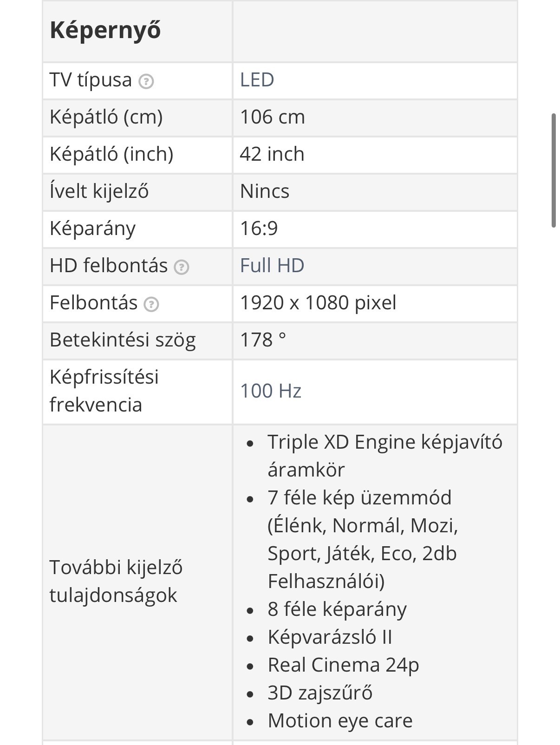Click the 16:9 aspect ratio value
560x745 pixels.
click(x=259, y=229)
